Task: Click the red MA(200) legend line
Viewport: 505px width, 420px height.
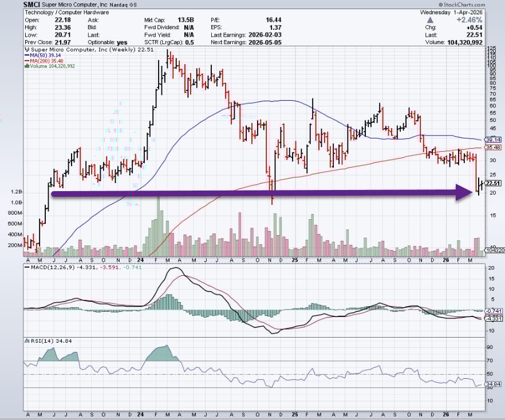Action: pyautogui.click(x=27, y=61)
